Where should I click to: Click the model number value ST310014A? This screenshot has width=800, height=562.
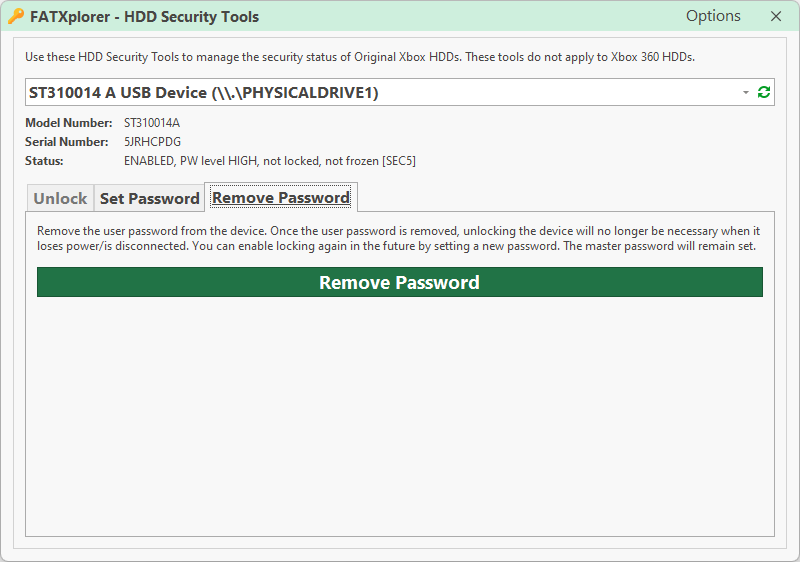click(x=152, y=123)
